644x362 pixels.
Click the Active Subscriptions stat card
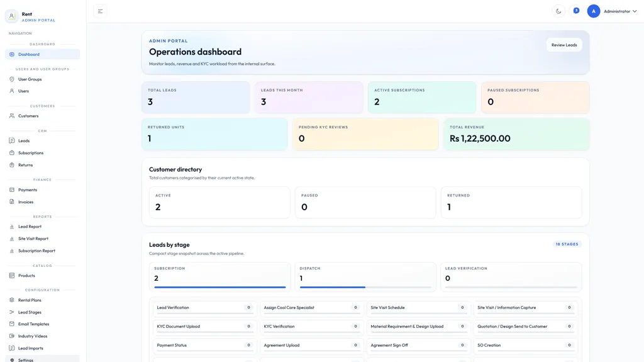click(x=422, y=98)
